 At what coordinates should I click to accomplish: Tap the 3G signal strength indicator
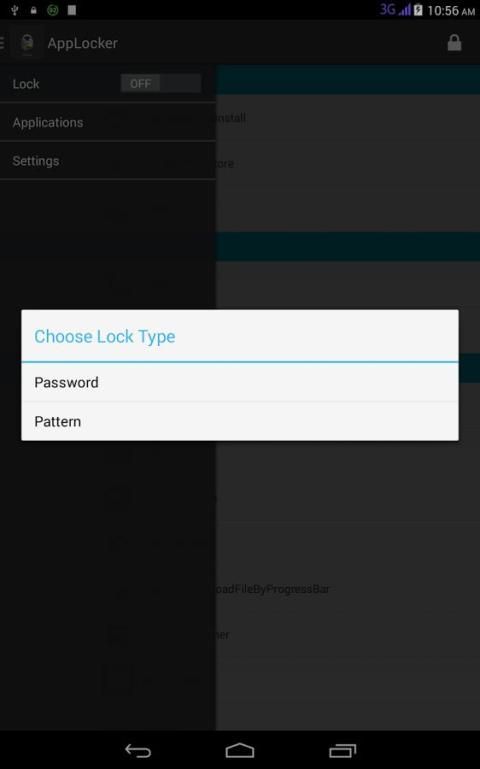(395, 10)
